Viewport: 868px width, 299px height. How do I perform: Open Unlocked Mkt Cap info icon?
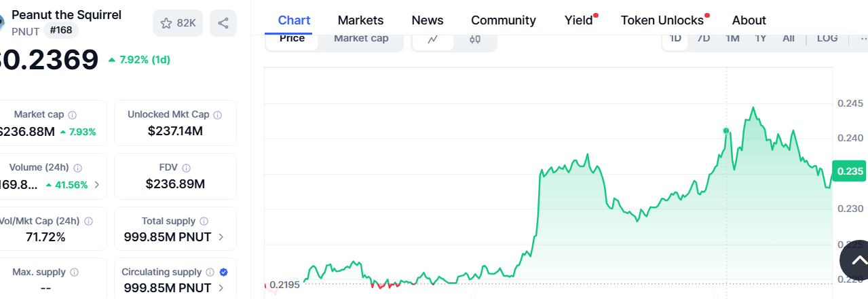click(x=216, y=115)
